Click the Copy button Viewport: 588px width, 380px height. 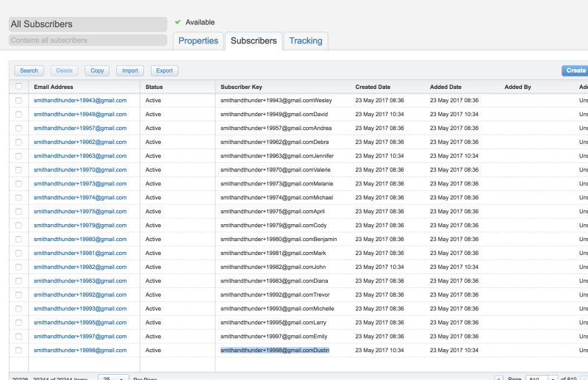point(97,71)
